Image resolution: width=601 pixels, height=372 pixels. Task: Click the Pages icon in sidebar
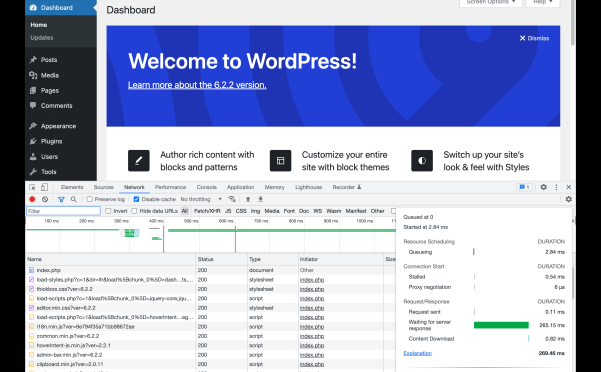[x=33, y=90]
